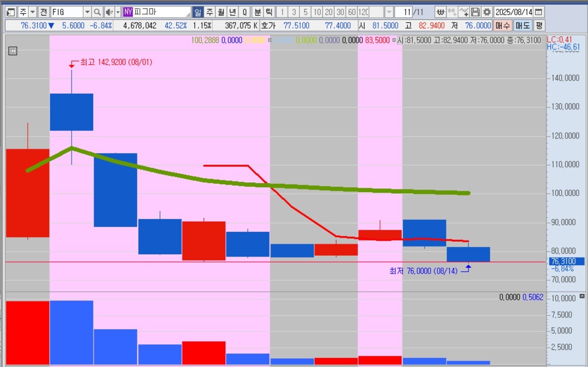Click the 평 button beside 매도
This screenshot has height=367, width=588.
point(539,26)
